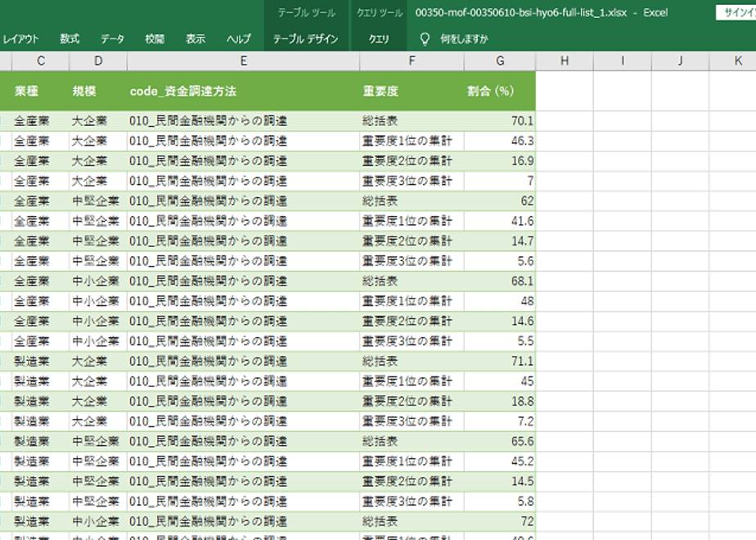Click the 重要度 table header cell
Image resolution: width=756 pixels, height=540 pixels.
(412, 91)
